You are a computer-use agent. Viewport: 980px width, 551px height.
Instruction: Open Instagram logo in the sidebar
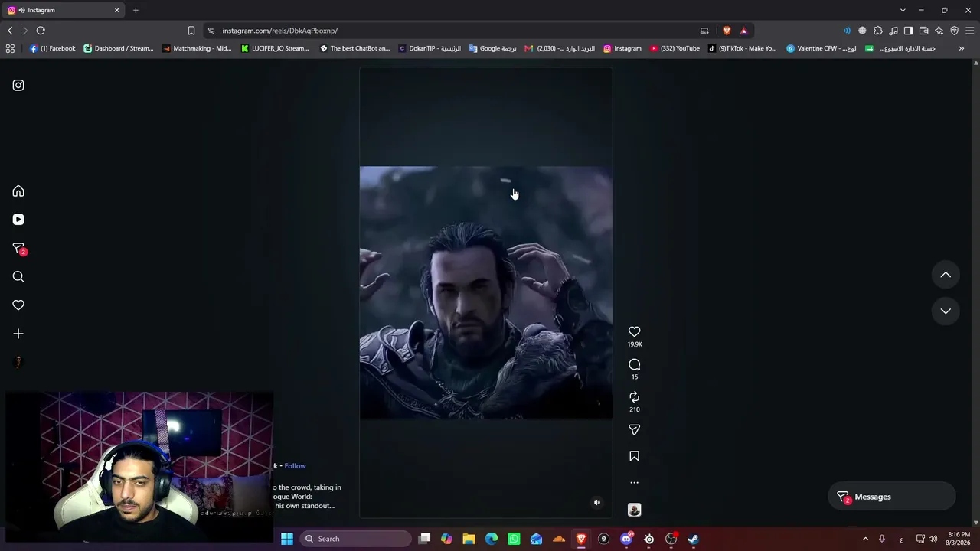click(x=18, y=85)
